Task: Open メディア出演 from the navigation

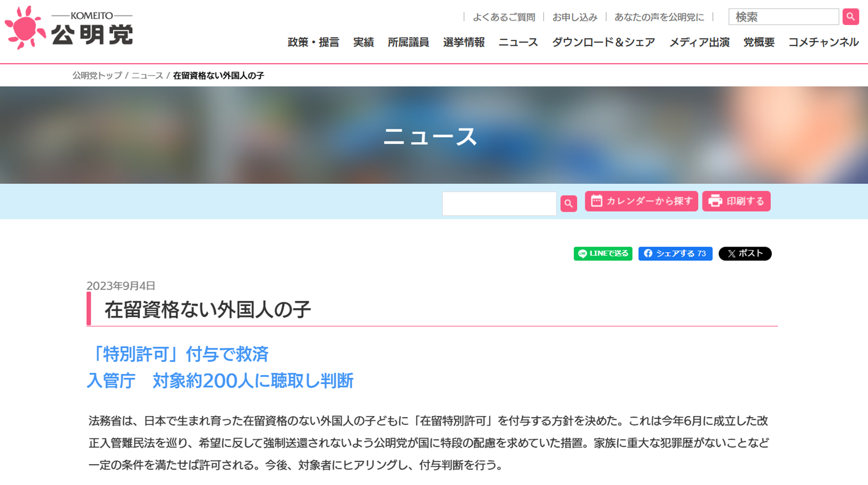Action: [x=700, y=42]
